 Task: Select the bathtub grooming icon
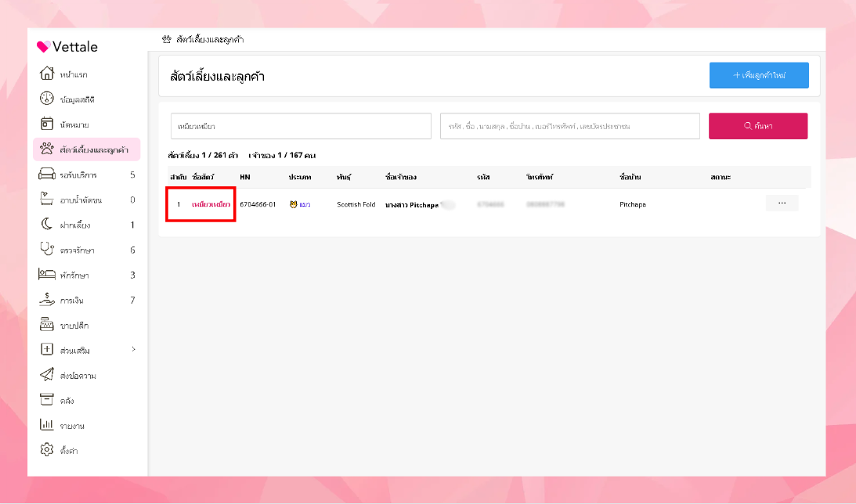pos(47,199)
